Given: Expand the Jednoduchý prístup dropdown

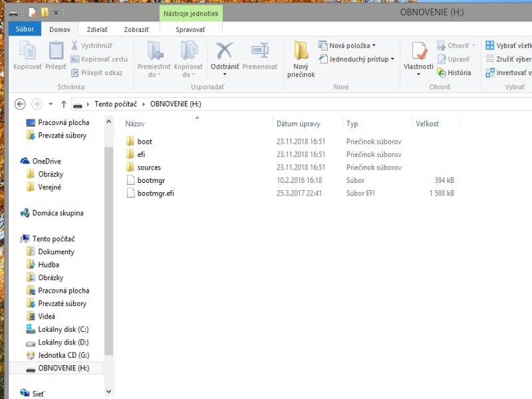Looking at the screenshot, I should [x=357, y=59].
